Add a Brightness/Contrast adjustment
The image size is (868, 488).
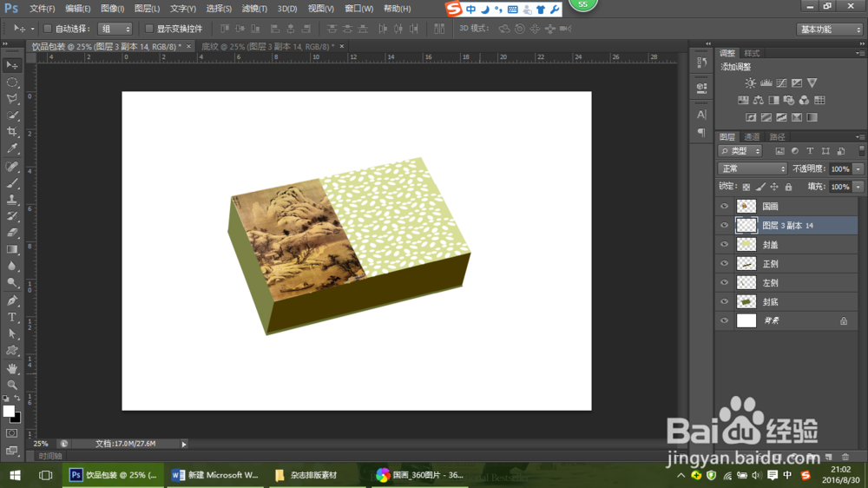tap(750, 83)
